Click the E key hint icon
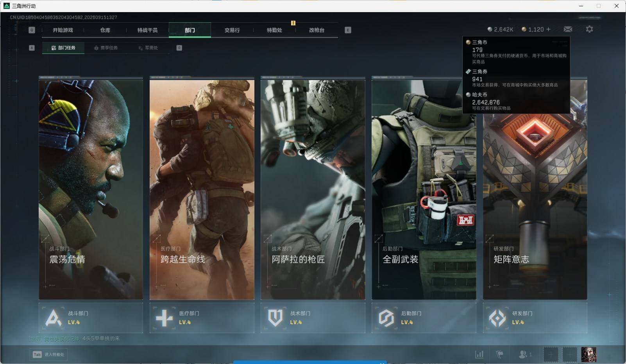626x364 pixels. 348,30
